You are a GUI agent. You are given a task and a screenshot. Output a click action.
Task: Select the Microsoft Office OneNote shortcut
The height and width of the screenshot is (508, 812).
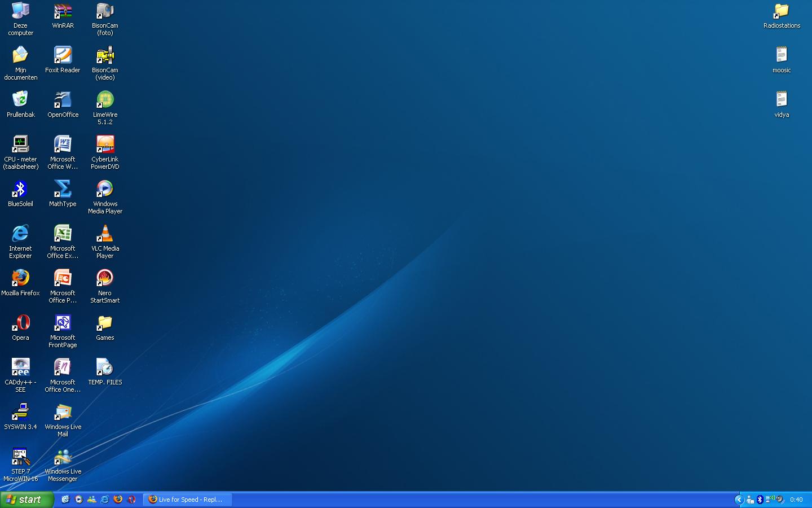(x=63, y=375)
